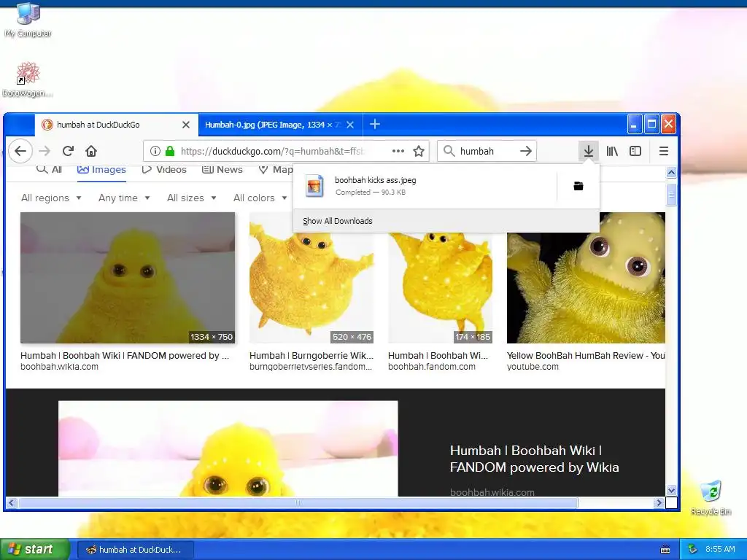This screenshot has width=747, height=560.
Task: Click the Humbah Boohbah Wiki FANDOM detail title
Action: tap(534, 459)
